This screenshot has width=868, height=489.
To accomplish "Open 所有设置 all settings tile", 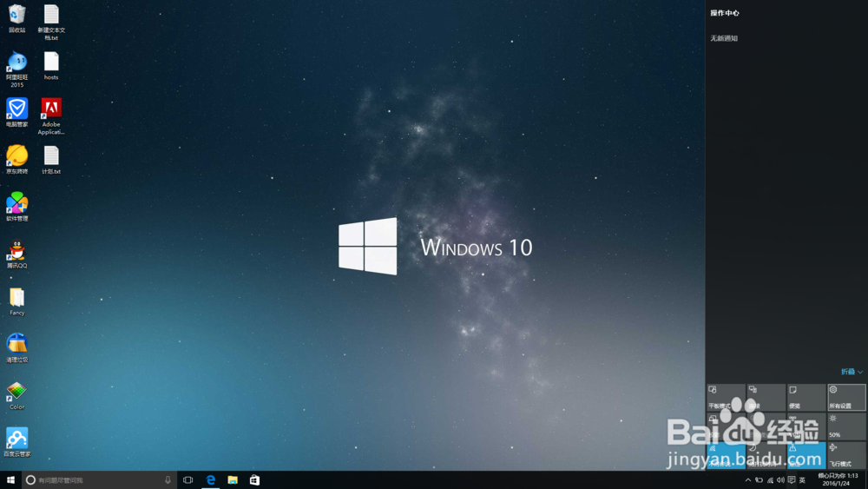I will (x=846, y=397).
